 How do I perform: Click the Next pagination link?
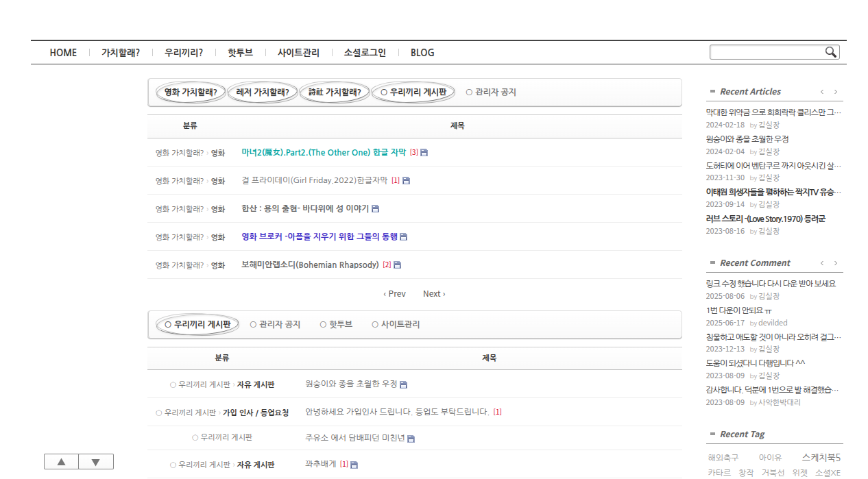tap(433, 293)
